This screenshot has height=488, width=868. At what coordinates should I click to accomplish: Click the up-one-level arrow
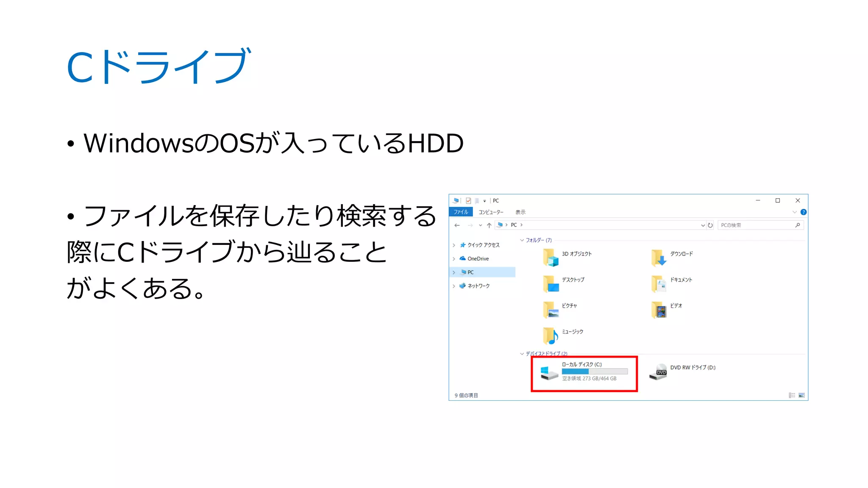[489, 225]
